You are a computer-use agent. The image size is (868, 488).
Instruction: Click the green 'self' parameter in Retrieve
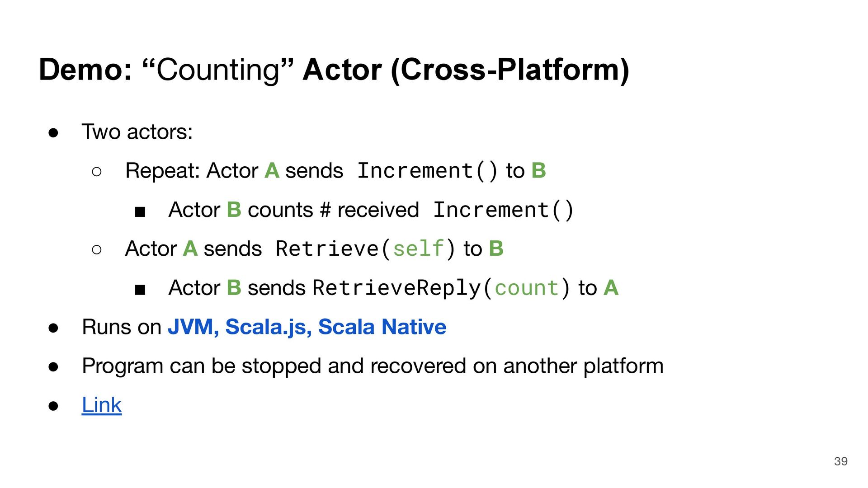tap(418, 249)
